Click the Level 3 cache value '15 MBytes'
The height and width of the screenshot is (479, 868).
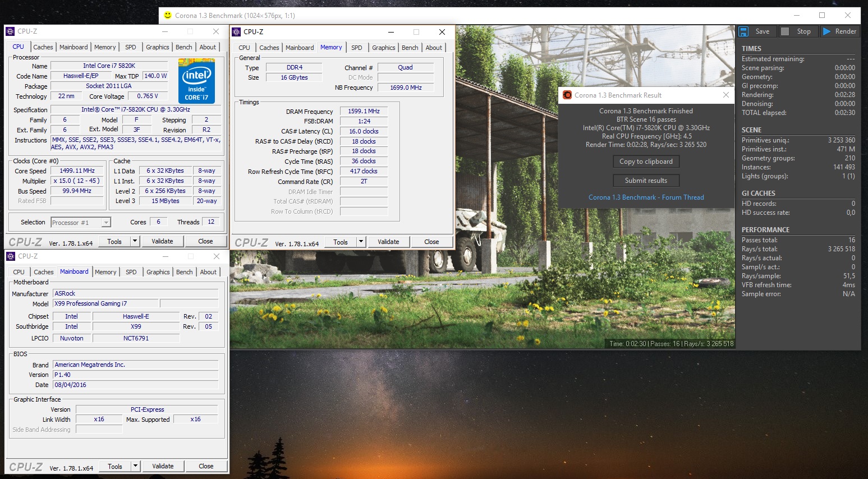(x=166, y=201)
